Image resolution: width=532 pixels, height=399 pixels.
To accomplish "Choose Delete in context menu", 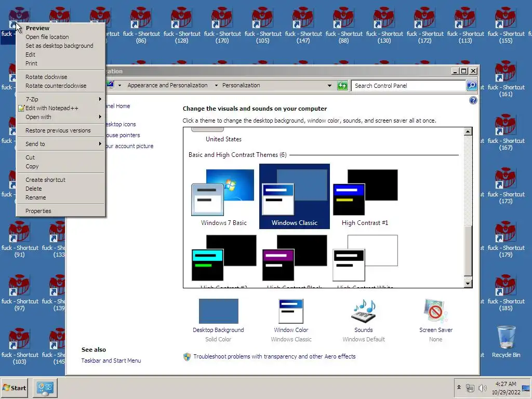I will pyautogui.click(x=61, y=189).
